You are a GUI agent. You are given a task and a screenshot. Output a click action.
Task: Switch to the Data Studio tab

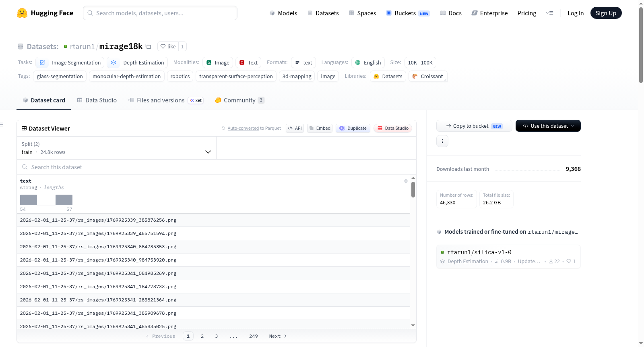(97, 100)
